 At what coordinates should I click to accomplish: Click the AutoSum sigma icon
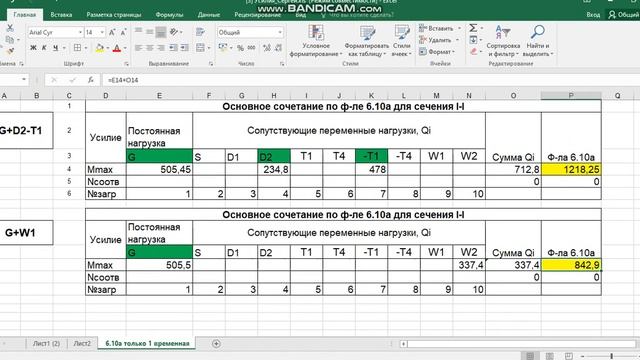tap(473, 28)
